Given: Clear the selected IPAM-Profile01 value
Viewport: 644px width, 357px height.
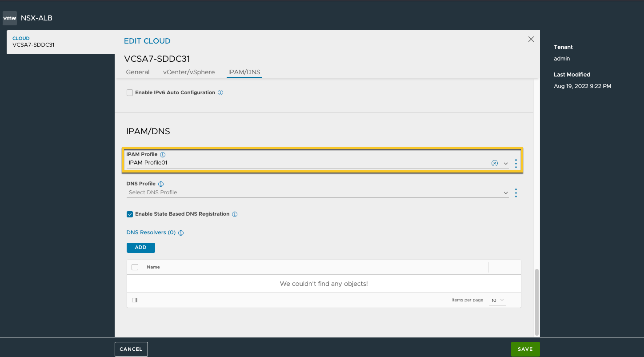Looking at the screenshot, I should pyautogui.click(x=495, y=163).
